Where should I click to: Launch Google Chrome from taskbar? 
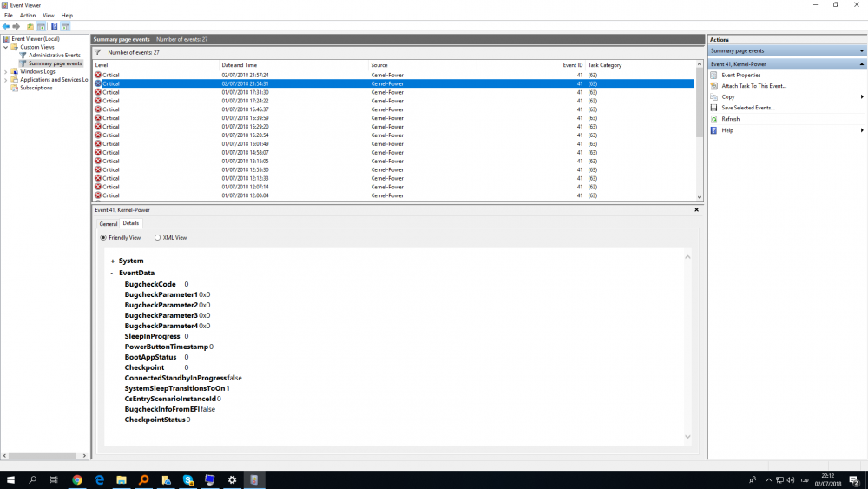[77, 479]
